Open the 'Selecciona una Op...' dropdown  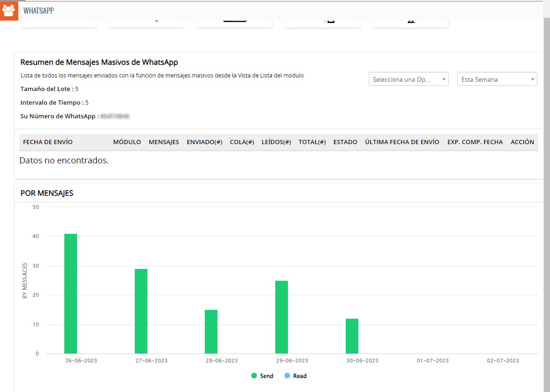click(x=408, y=79)
